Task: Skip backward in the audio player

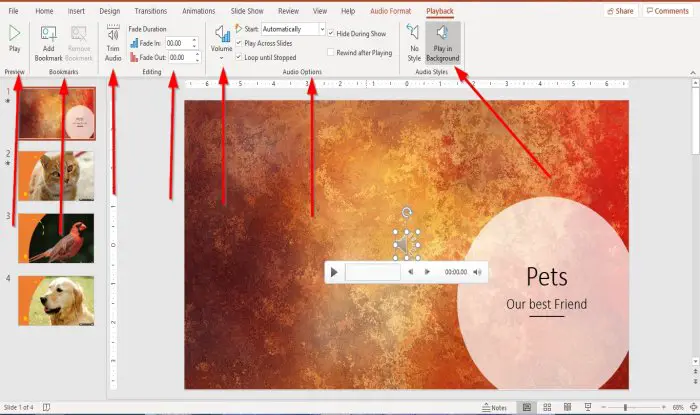Action: pos(411,272)
